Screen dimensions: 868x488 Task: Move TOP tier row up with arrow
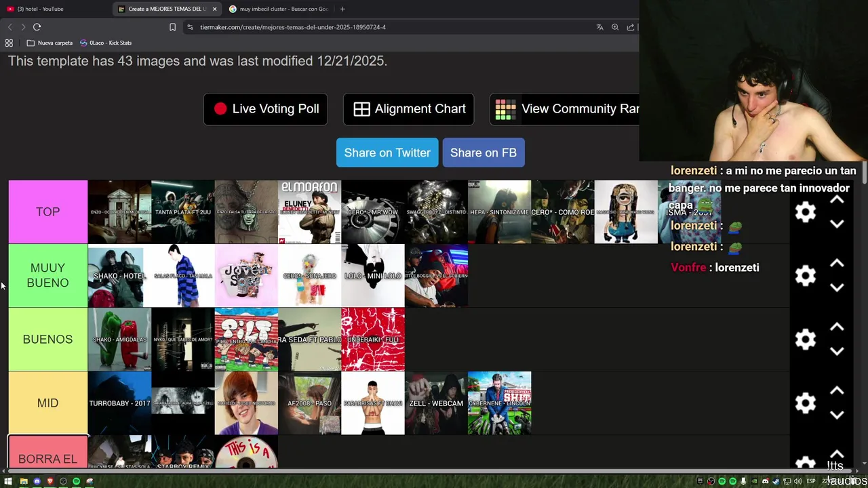point(837,200)
